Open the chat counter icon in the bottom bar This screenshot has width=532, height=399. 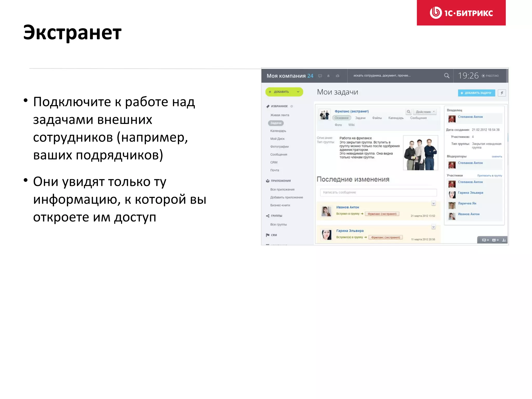click(485, 240)
